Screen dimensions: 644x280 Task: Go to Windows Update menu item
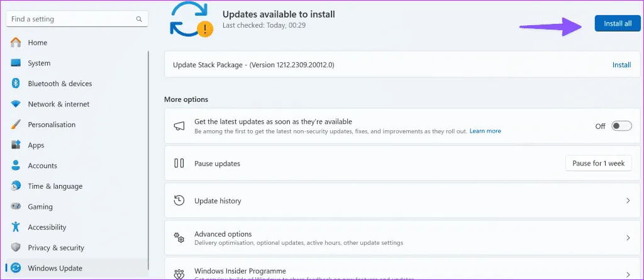pyautogui.click(x=55, y=269)
